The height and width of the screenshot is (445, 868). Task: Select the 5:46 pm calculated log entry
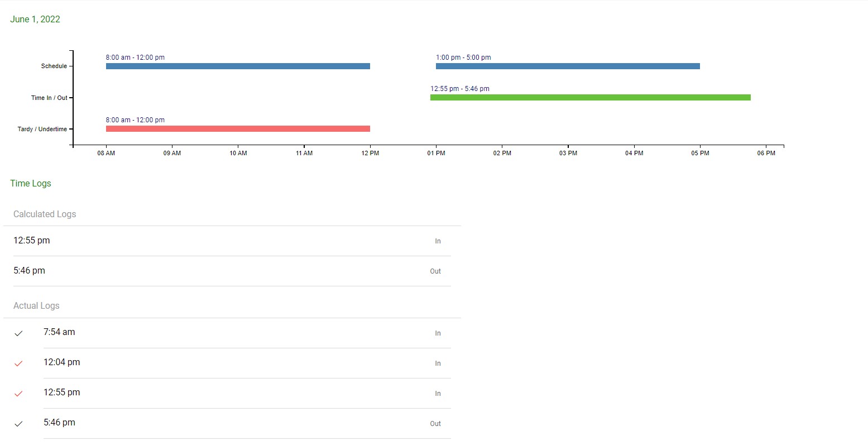pos(30,271)
